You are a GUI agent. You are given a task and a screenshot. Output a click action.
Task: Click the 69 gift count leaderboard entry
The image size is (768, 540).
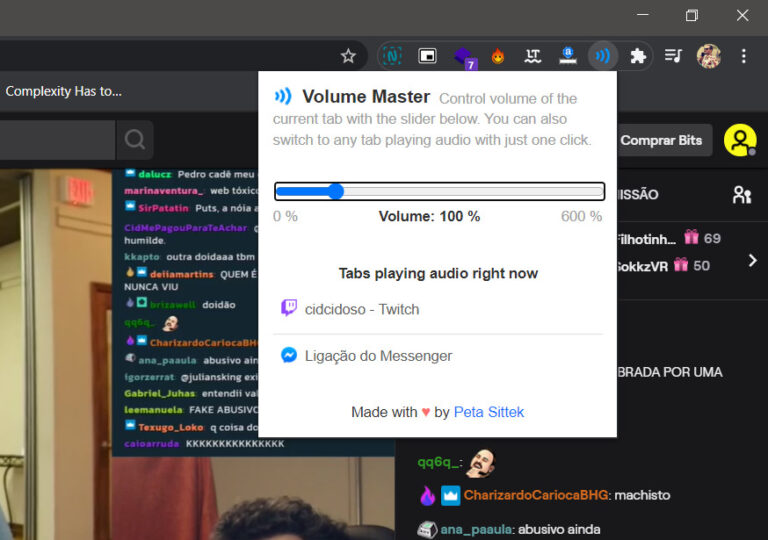click(702, 239)
